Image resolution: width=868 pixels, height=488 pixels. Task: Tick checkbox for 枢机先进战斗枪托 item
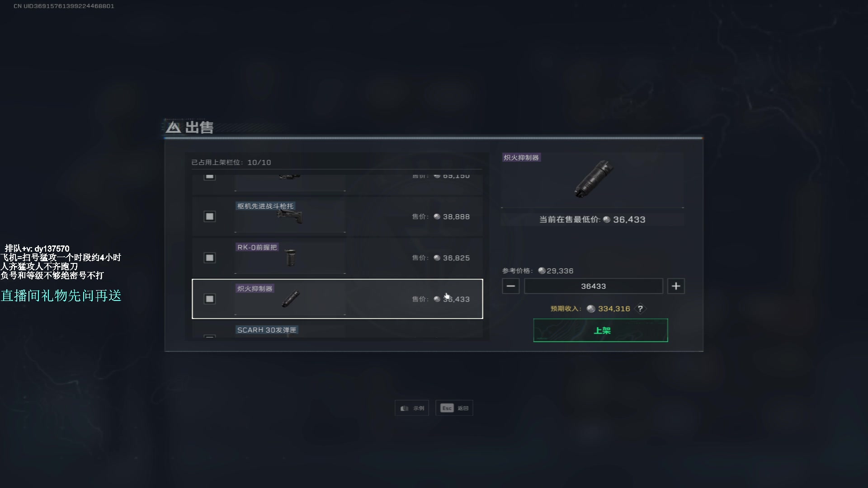click(x=209, y=216)
